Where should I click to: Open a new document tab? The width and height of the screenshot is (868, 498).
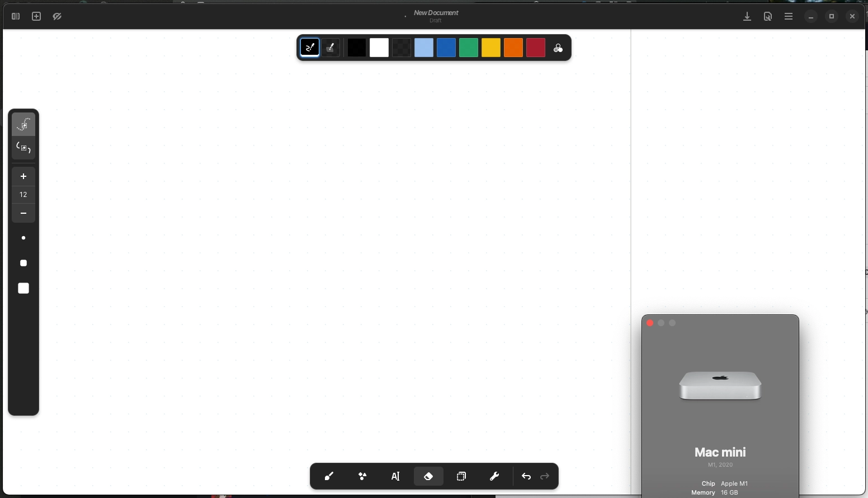[36, 16]
